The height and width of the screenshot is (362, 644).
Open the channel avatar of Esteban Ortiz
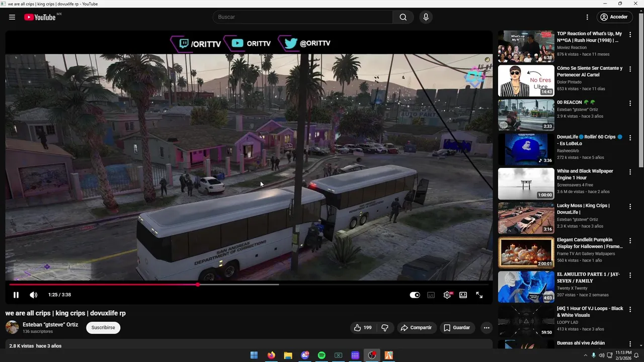(x=12, y=328)
